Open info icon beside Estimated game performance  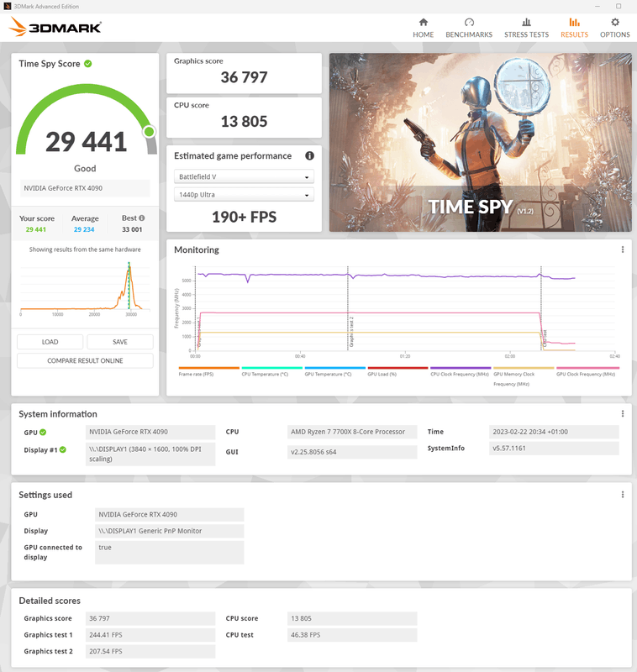pos(309,156)
